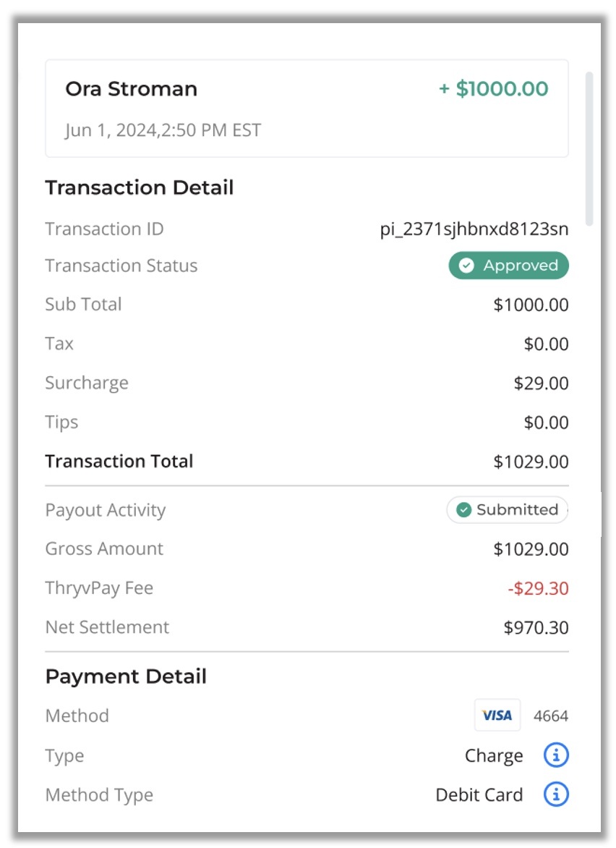The image size is (616, 848).
Task: Click the Gross Amount value $1029.00
Action: click(x=531, y=549)
